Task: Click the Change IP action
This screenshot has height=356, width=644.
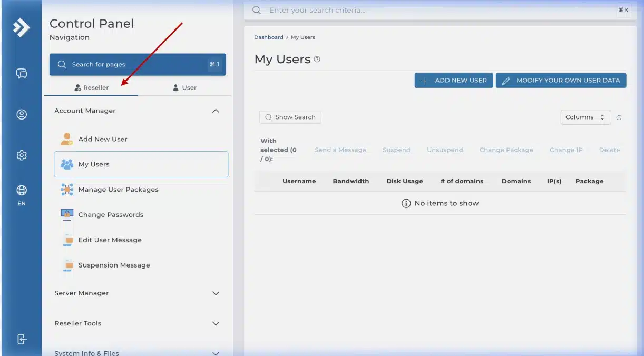Action: pyautogui.click(x=566, y=150)
